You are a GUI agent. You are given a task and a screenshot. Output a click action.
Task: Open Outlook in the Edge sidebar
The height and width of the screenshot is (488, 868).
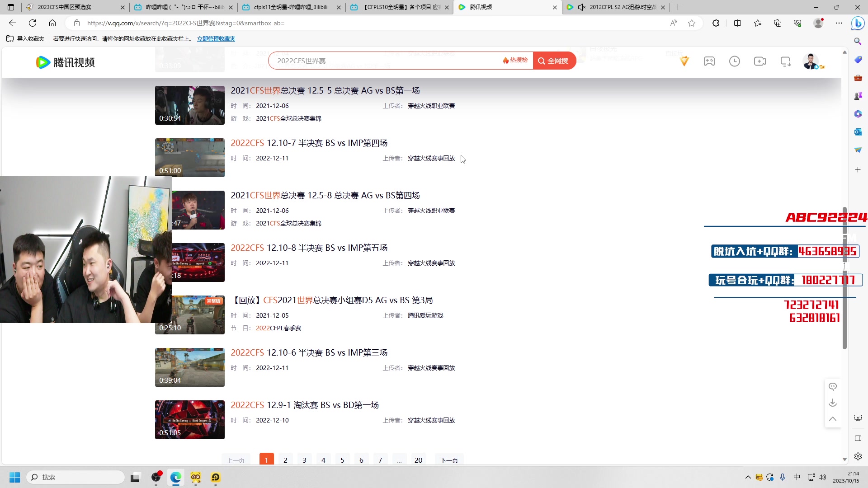point(858,131)
